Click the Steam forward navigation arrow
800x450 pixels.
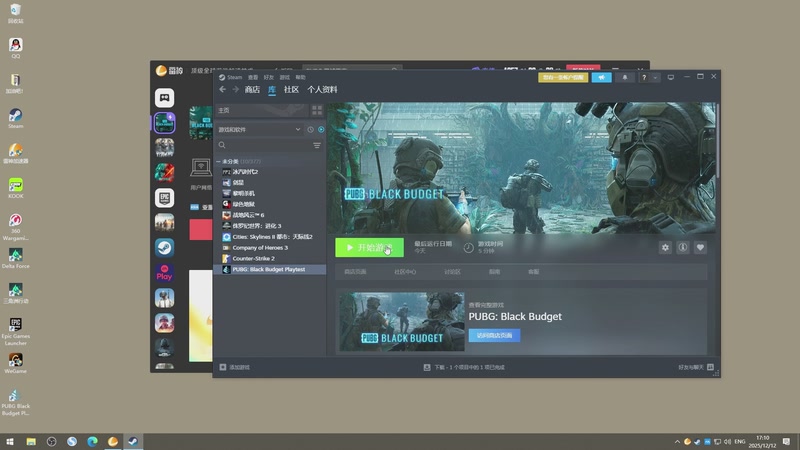pos(235,89)
